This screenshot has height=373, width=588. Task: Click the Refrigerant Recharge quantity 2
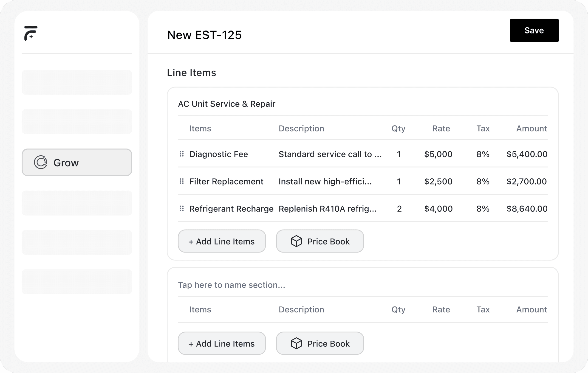399,209
